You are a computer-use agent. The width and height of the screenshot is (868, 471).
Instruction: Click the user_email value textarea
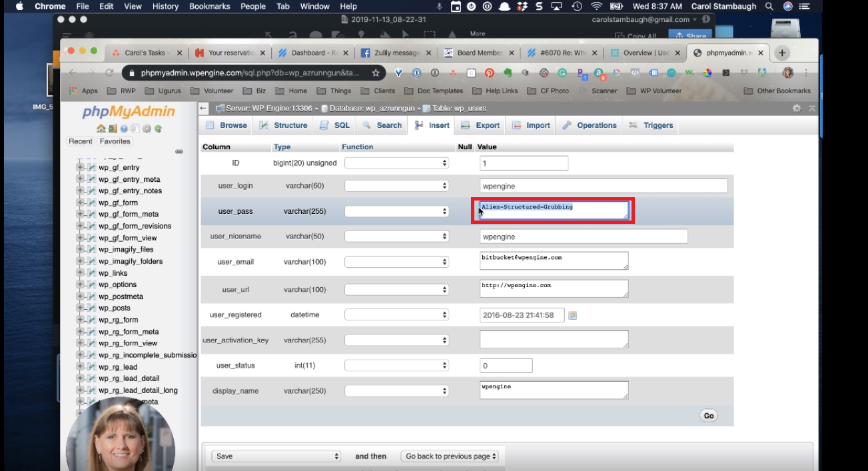(x=554, y=260)
